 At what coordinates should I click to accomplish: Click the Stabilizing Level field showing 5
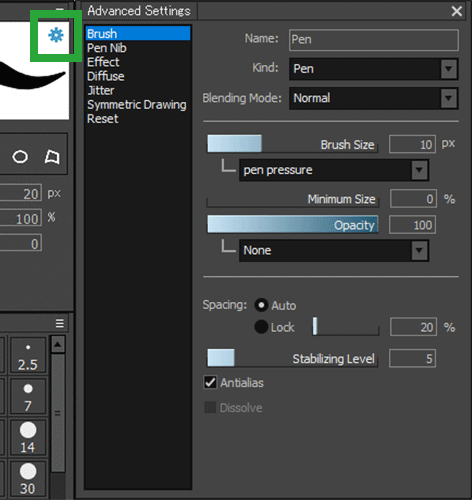click(x=412, y=358)
